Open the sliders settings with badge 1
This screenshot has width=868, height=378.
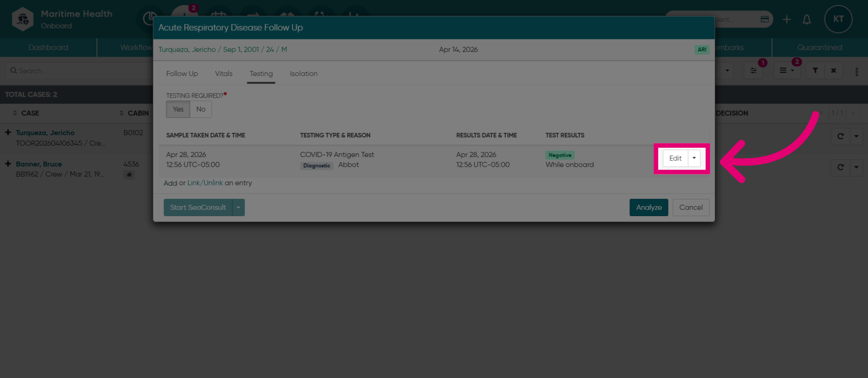753,71
